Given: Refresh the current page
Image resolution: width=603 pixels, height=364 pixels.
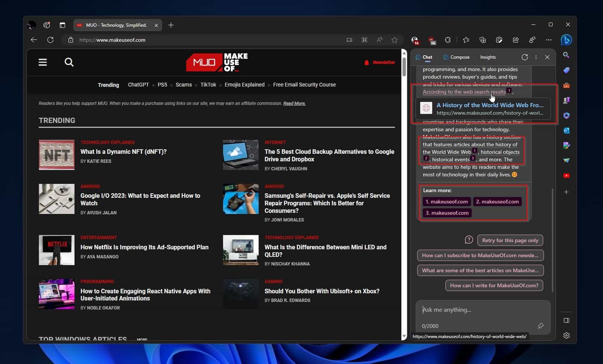Looking at the screenshot, I should coord(50,40).
